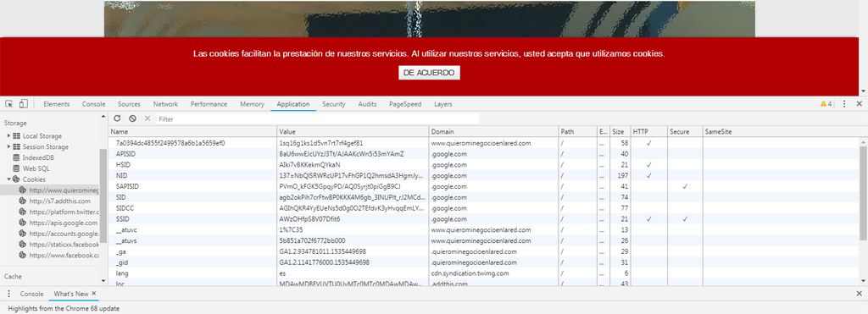Close the bottom drawer panel
868x314 pixels.
860,294
